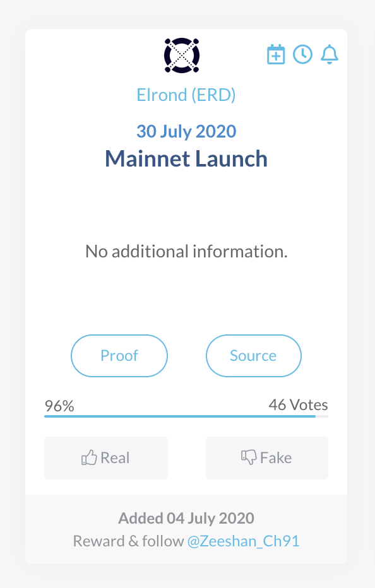The height and width of the screenshot is (588, 375).
Task: View the Proof for this event
Action: click(119, 355)
